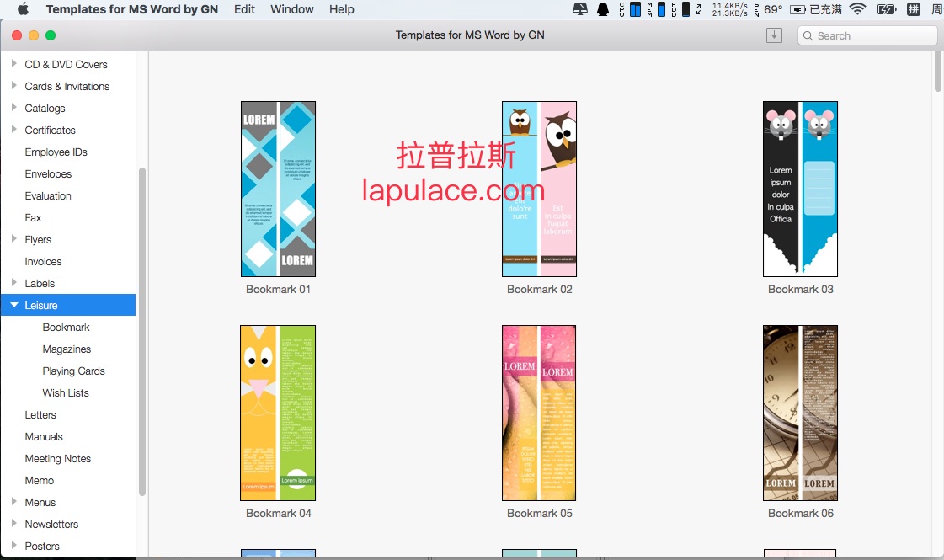Click the Wi-Fi icon in the menu bar

coord(857,9)
